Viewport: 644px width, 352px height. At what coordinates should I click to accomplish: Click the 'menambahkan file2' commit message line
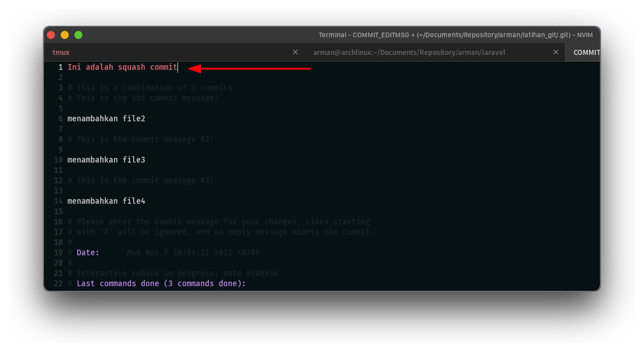pos(106,118)
